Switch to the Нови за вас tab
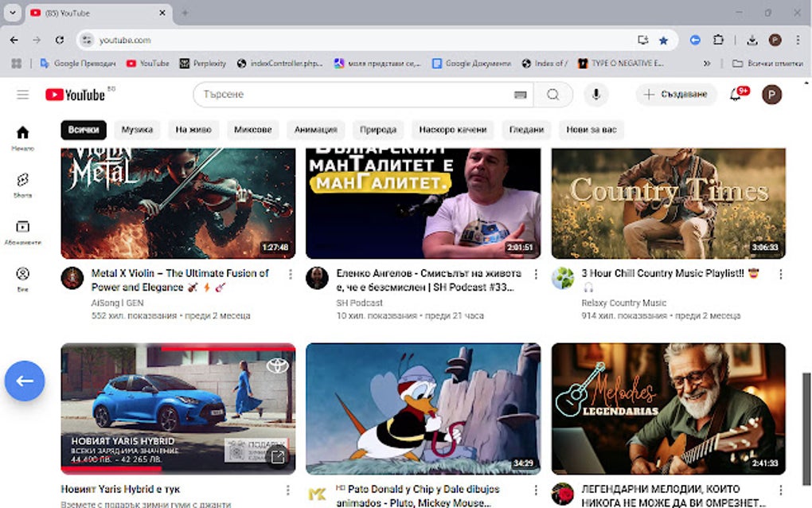This screenshot has width=812, height=508. pos(591,129)
